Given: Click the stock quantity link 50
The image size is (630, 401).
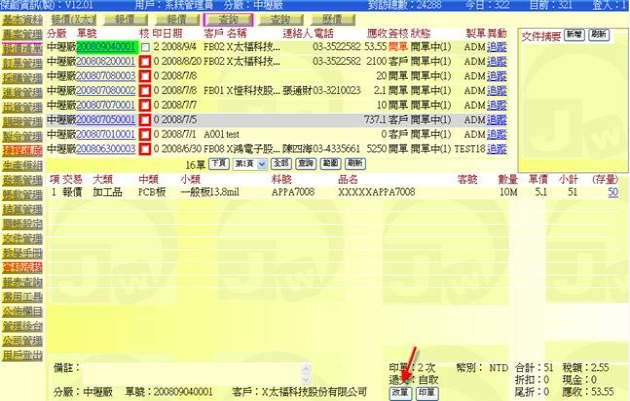Looking at the screenshot, I should click(x=612, y=192).
